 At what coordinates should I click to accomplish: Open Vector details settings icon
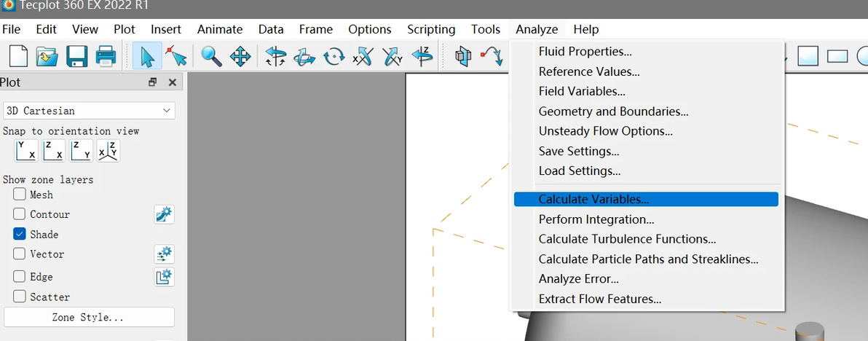pos(165,254)
